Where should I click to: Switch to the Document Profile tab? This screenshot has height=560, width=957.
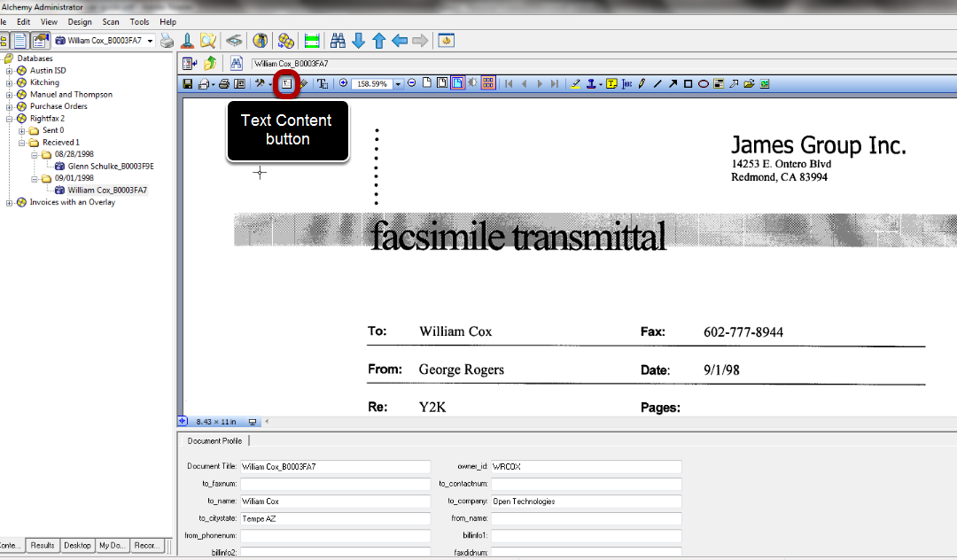(214, 440)
